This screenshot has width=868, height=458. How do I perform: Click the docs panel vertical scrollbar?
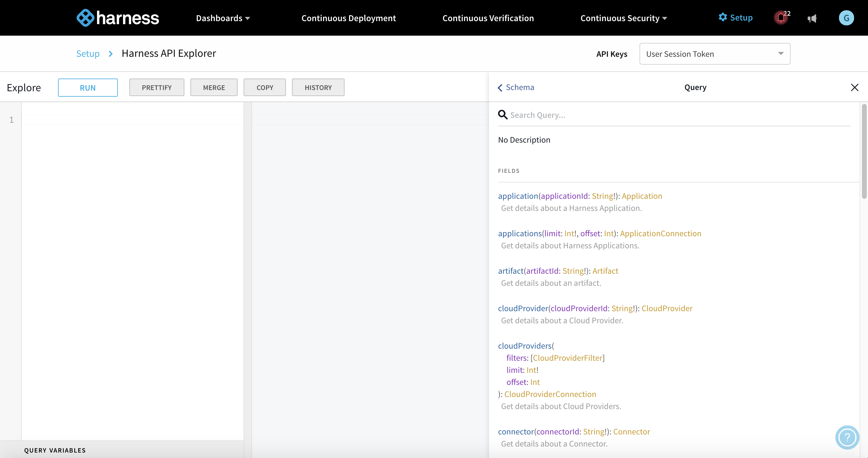864,152
